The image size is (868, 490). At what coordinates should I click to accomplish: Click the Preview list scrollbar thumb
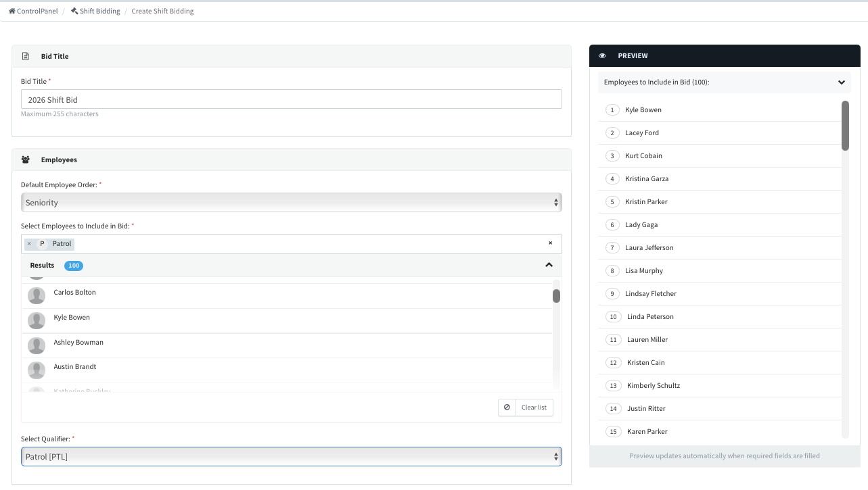click(x=845, y=126)
